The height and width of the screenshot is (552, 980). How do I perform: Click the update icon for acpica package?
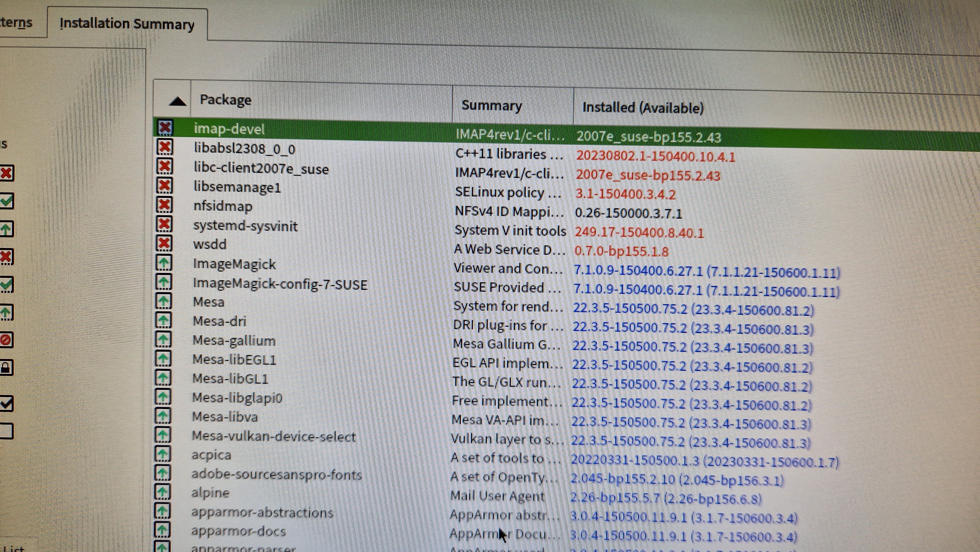163,454
